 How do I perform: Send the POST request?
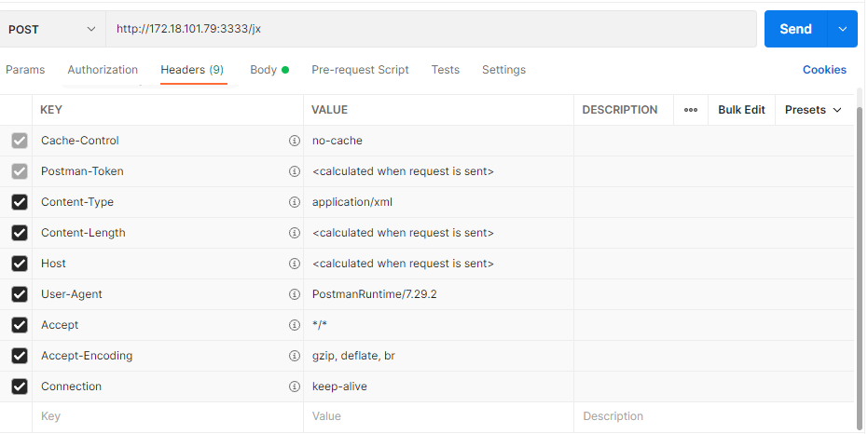pos(795,29)
